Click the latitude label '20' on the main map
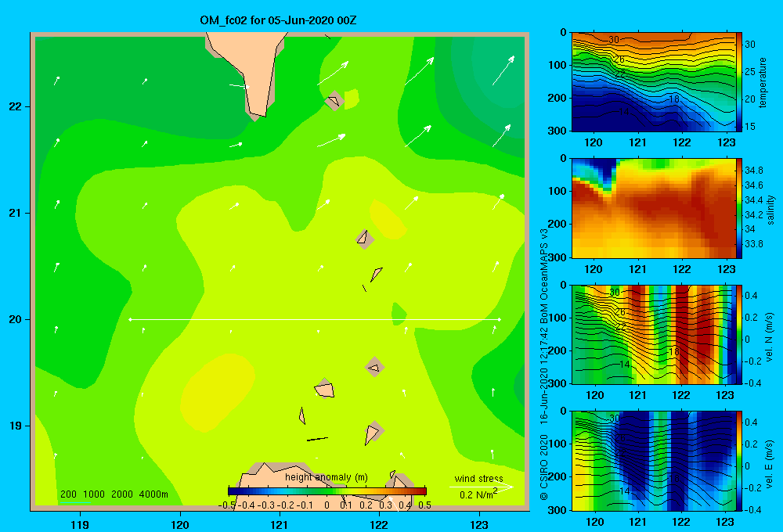 click(x=15, y=319)
